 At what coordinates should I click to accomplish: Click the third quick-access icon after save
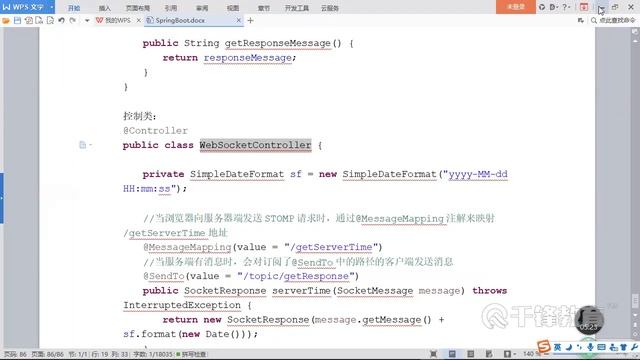[x=28, y=20]
